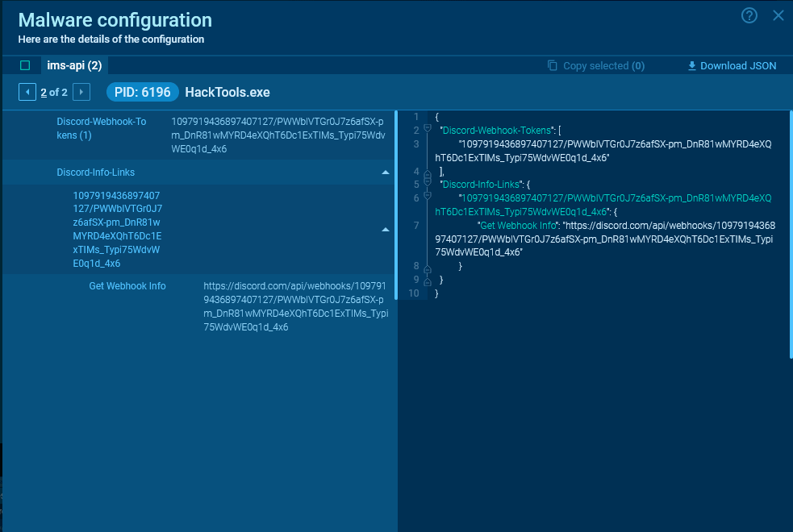Click the JSON pane vertical scrollbar
793x532 pixels.
791,235
